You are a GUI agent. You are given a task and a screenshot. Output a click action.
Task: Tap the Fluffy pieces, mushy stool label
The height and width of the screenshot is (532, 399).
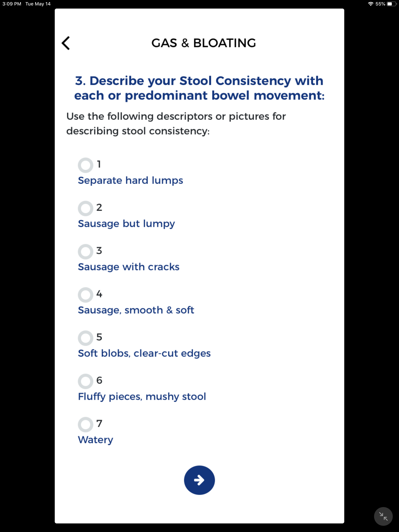tap(142, 396)
